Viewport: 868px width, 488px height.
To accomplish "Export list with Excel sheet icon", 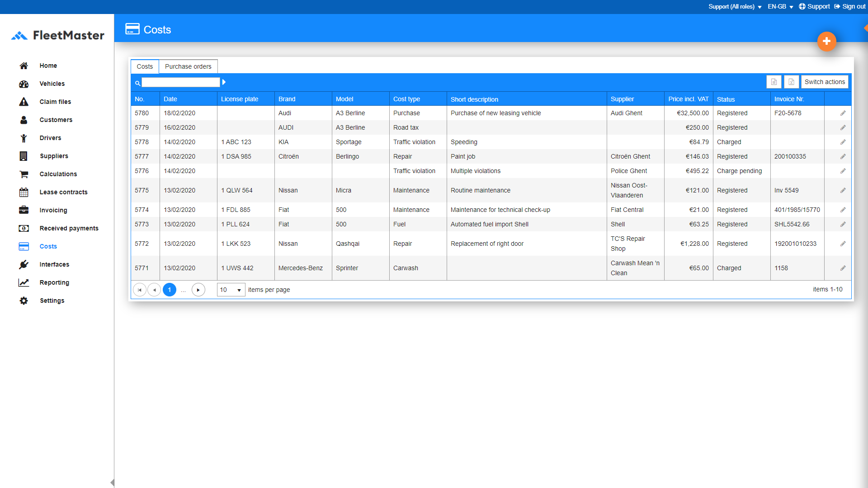I will tap(791, 82).
